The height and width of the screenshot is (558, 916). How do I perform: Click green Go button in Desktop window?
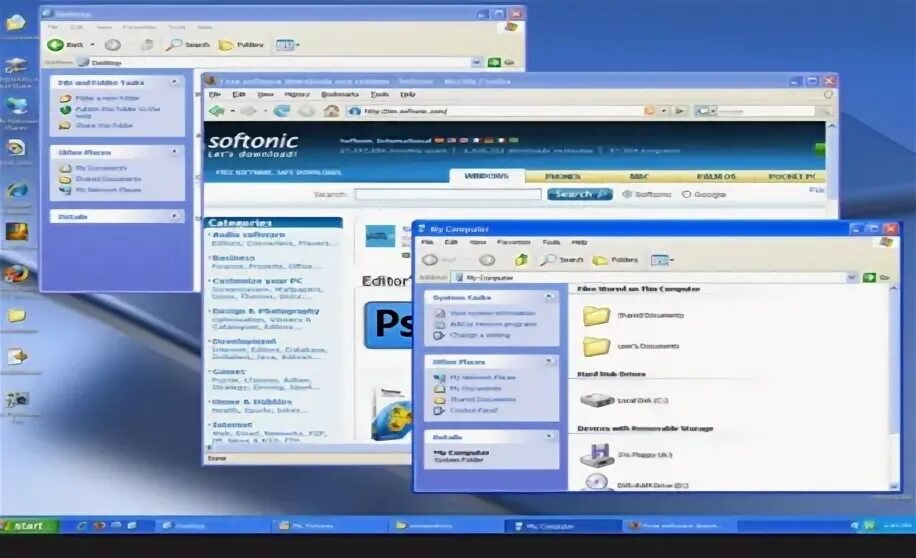[x=494, y=62]
